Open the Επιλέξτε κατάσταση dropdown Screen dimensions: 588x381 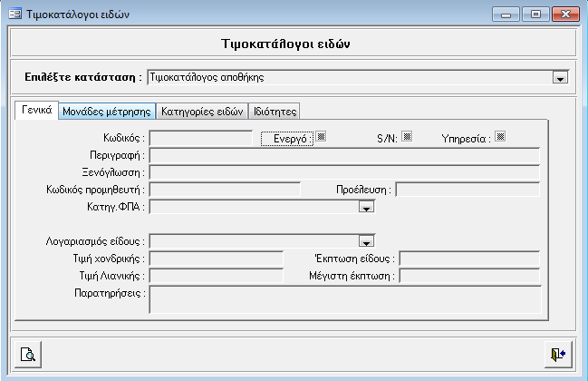[560, 79]
